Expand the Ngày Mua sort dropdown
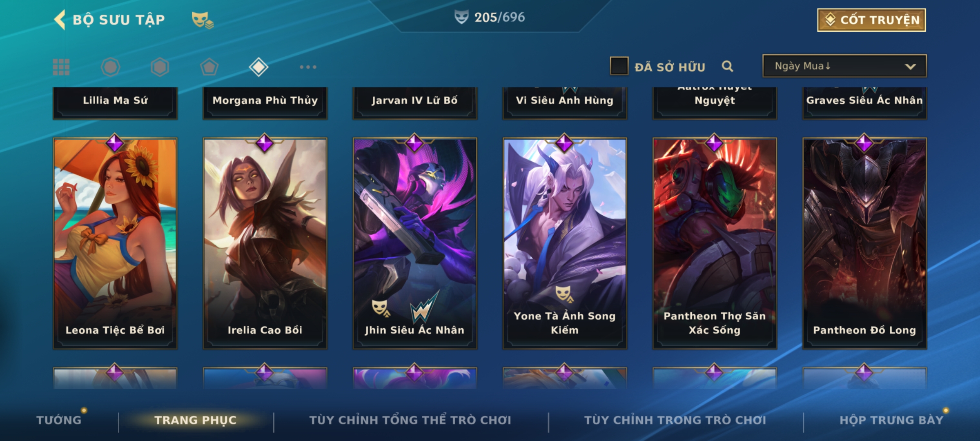Screen dimensions: 980x441 (x=844, y=66)
